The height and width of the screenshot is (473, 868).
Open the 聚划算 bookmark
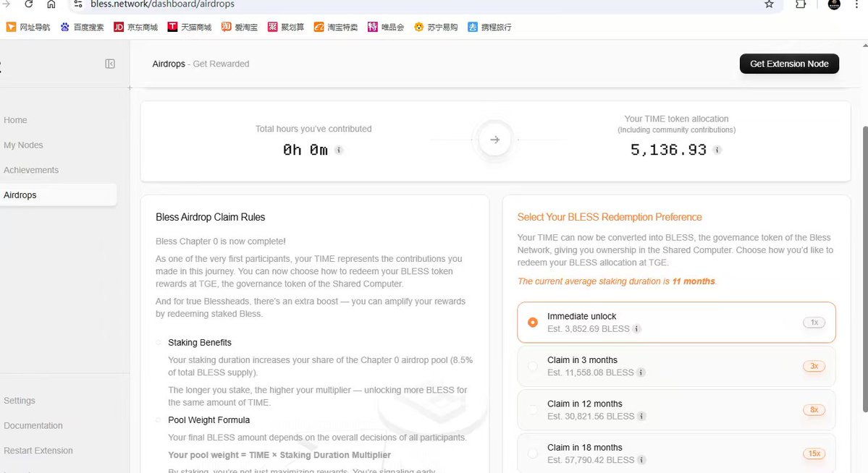pyautogui.click(x=286, y=27)
